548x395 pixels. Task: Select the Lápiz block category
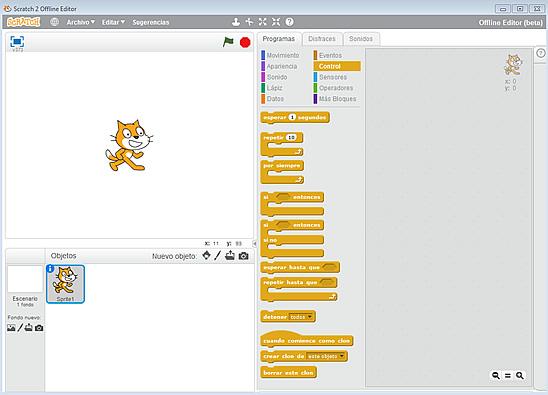pos(272,88)
